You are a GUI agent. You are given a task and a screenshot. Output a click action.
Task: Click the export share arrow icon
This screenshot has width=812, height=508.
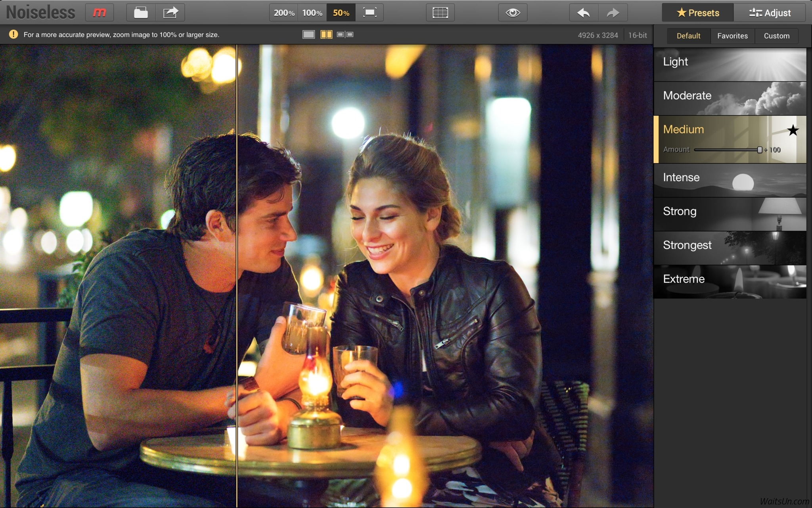pos(170,13)
